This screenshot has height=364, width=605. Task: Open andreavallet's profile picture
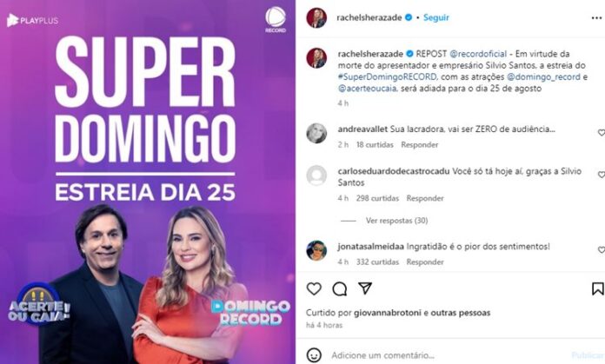pos(316,134)
